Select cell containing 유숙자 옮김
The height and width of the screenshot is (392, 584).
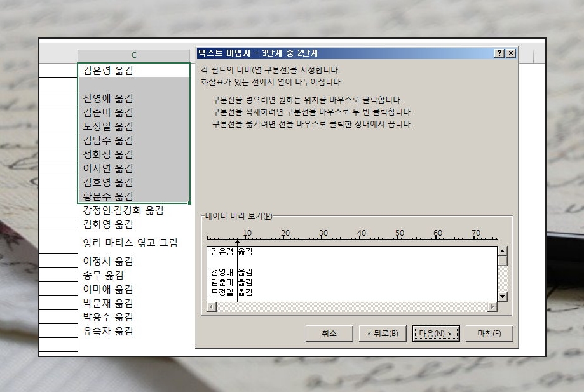(x=133, y=330)
